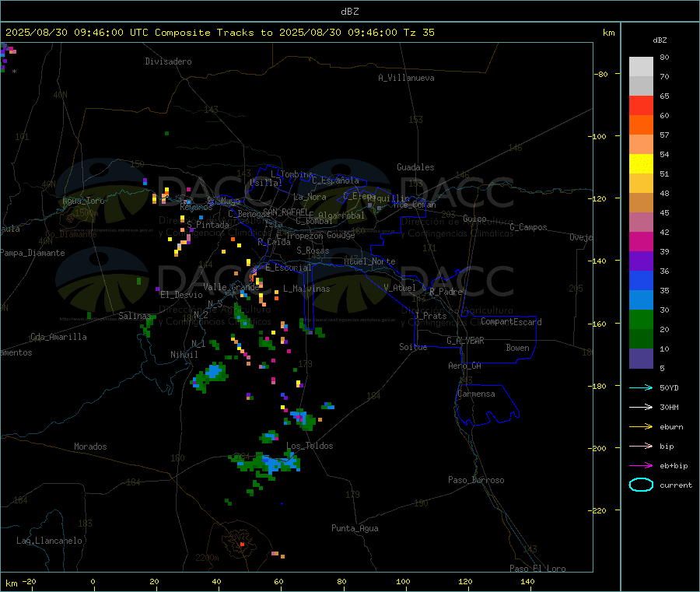The height and width of the screenshot is (592, 700).
Task: Click the 'Guico' map label
Action: (x=474, y=219)
